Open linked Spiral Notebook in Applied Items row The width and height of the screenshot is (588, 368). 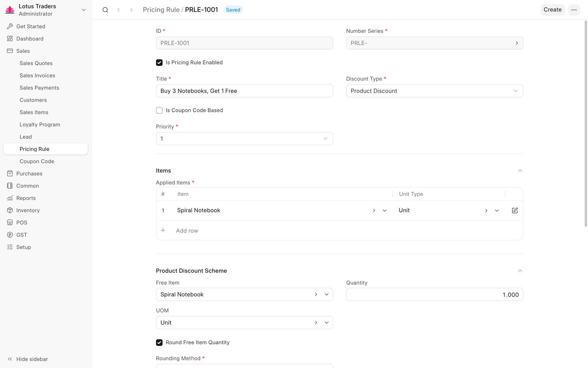(374, 210)
